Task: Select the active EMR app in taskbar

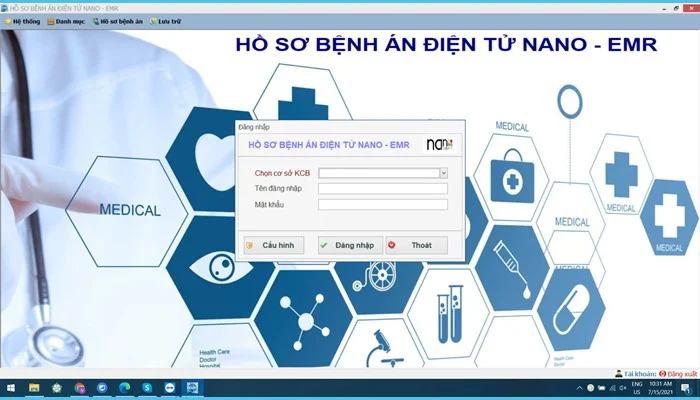Action: pyautogui.click(x=192, y=388)
